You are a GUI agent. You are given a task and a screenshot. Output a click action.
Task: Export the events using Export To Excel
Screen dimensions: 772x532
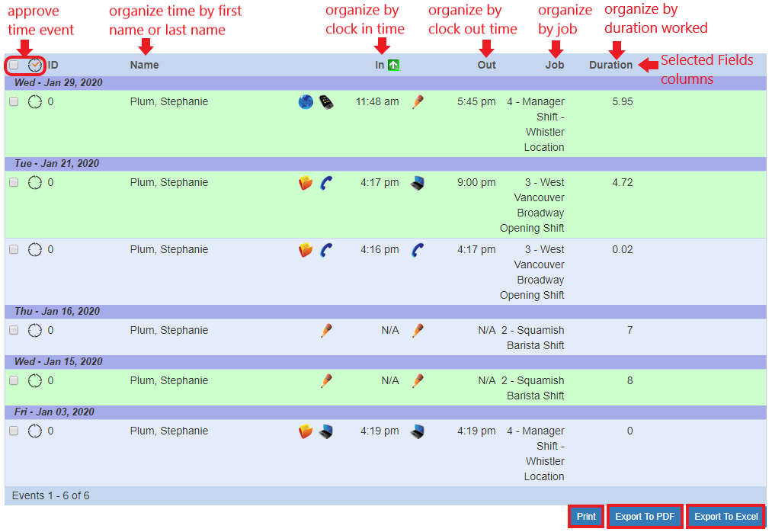coord(726,517)
